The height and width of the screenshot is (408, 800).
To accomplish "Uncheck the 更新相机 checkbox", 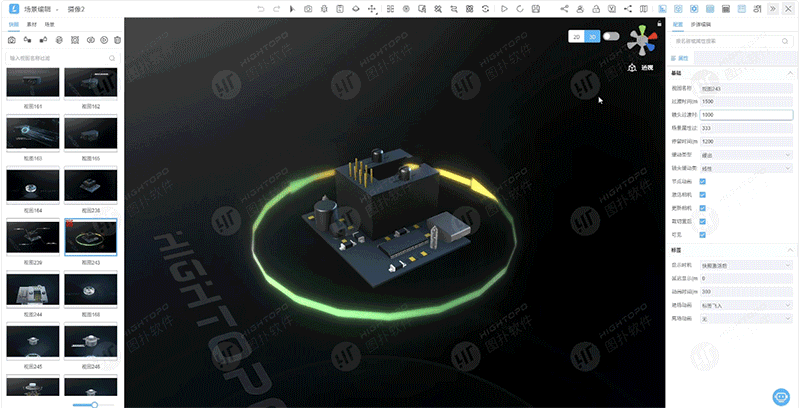I will tap(703, 208).
